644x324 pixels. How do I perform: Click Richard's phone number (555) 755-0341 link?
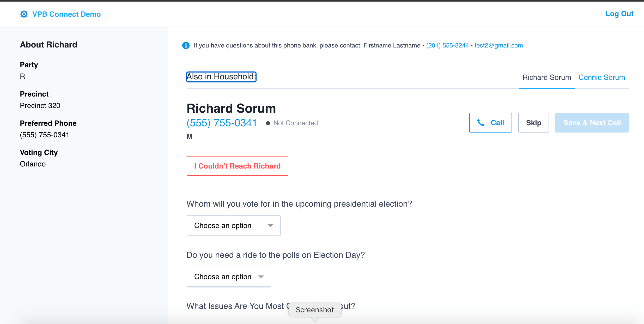pos(222,123)
